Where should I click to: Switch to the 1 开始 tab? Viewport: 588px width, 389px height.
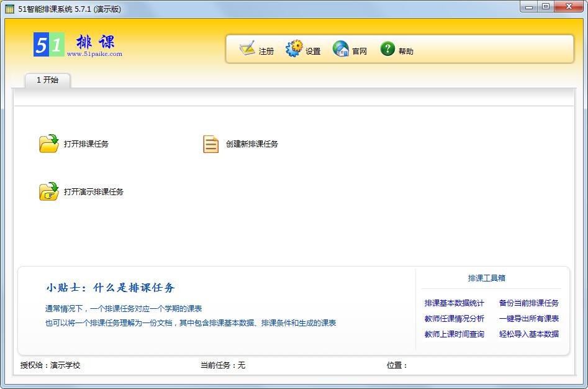click(47, 80)
